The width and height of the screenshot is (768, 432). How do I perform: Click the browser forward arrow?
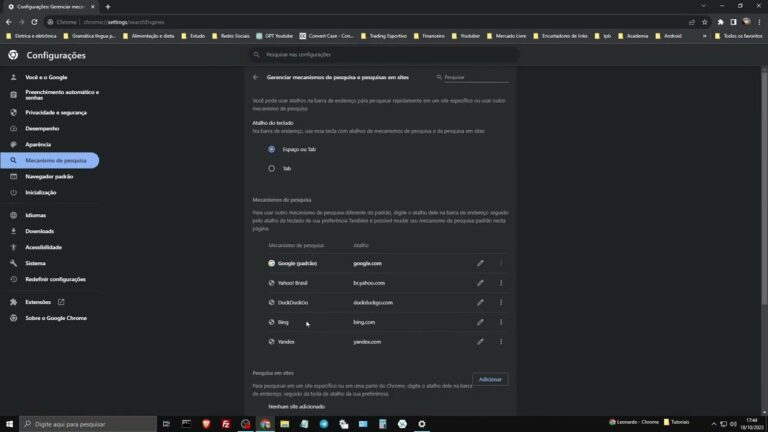coord(22,22)
